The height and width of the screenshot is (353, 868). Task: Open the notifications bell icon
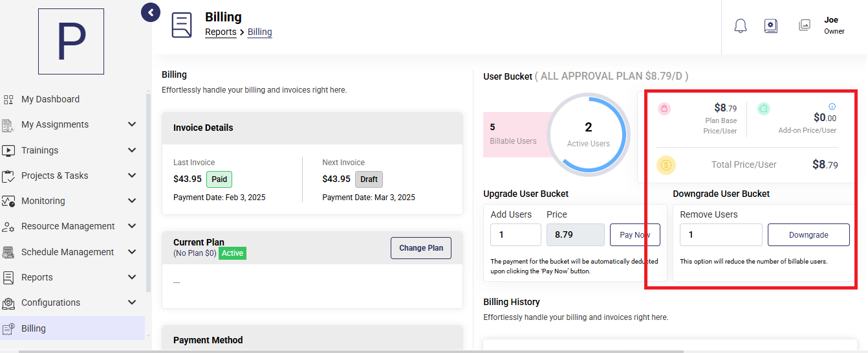(x=741, y=26)
